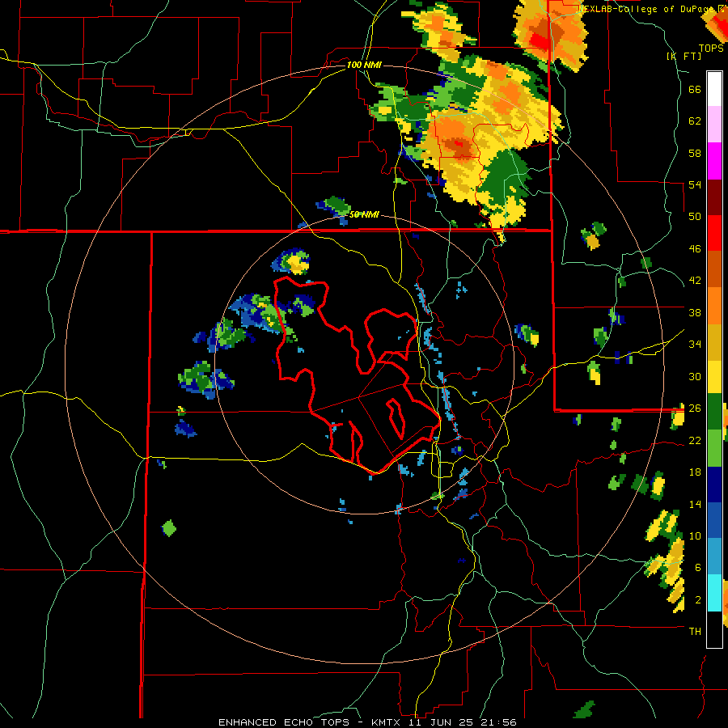This screenshot has height=728, width=728.
Task: Click the legend value "42"
Action: point(695,281)
